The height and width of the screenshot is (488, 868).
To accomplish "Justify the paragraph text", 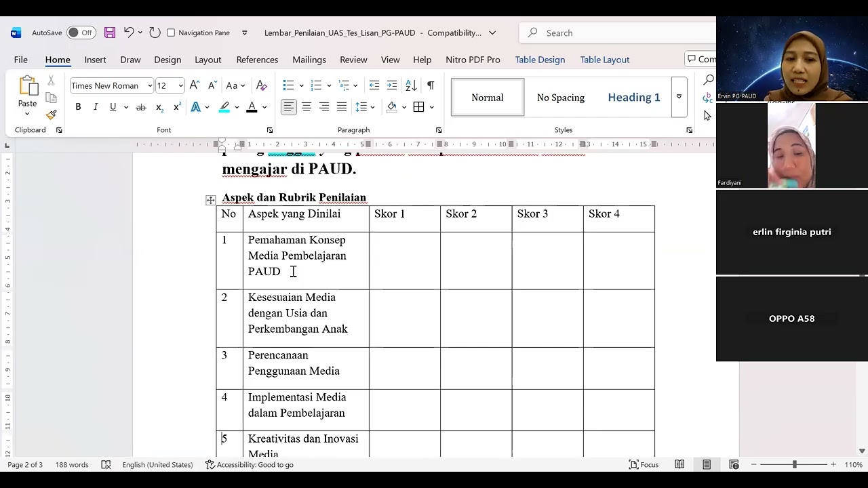I will coord(342,107).
